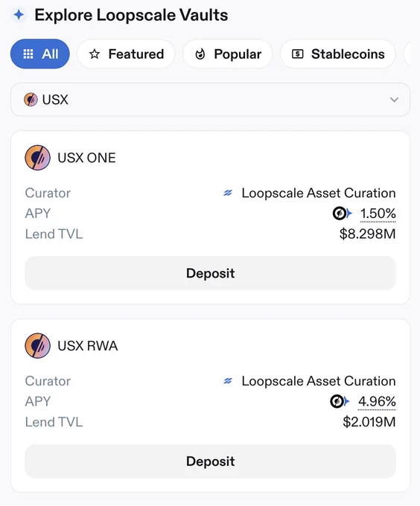
Task: Click the Loopscale curator logo in USX RWA card
Action: [228, 381]
